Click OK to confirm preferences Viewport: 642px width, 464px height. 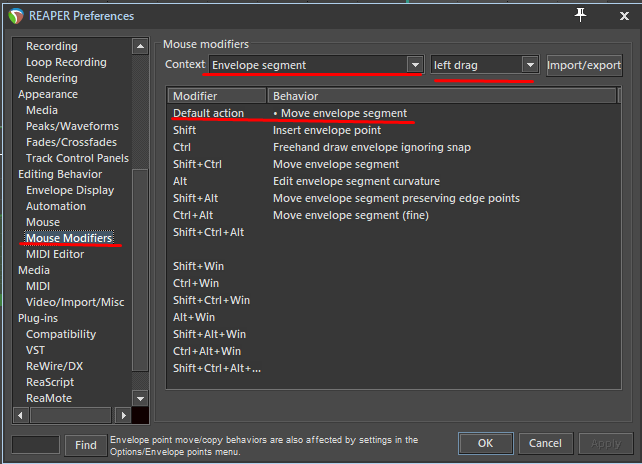(486, 443)
